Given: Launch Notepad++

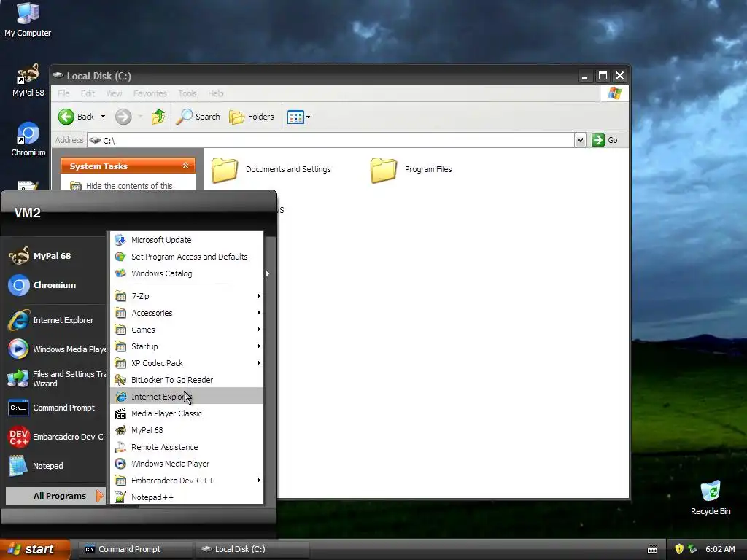Looking at the screenshot, I should 187,497.
